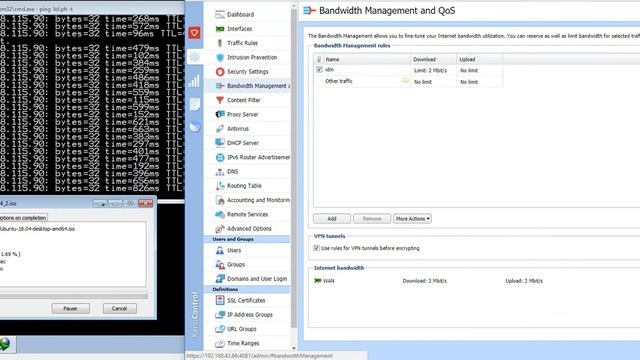
Task: Click yellow comment icon on Other traffic row
Action: [405, 81]
